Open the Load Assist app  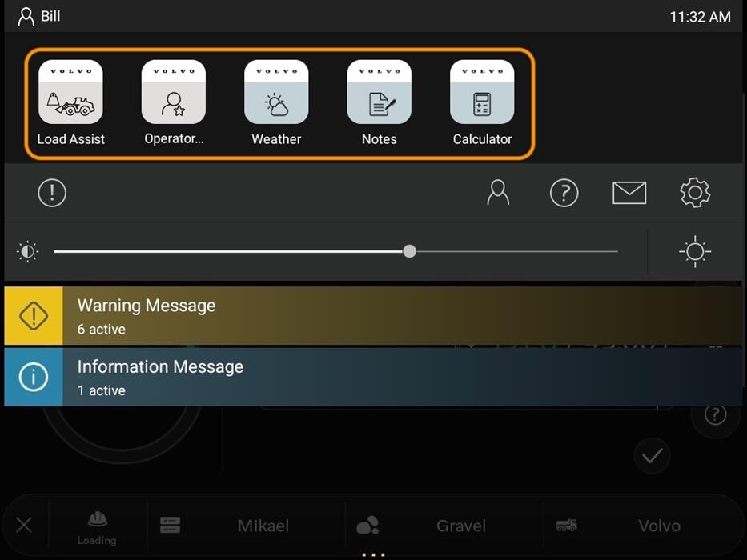pos(70,93)
